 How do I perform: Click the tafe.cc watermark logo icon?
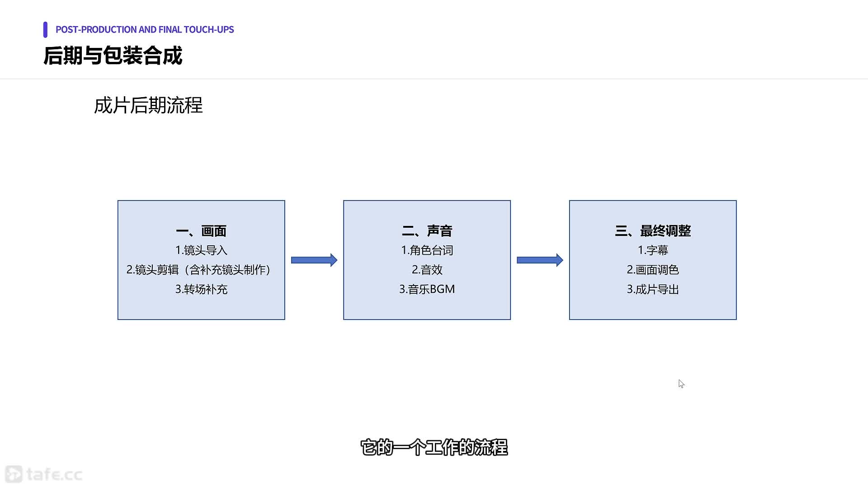tap(14, 474)
